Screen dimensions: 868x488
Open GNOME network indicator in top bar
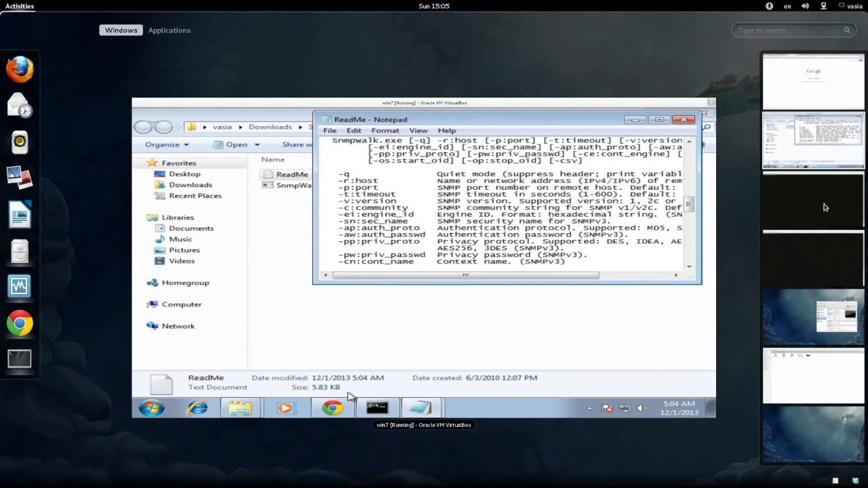(823, 6)
